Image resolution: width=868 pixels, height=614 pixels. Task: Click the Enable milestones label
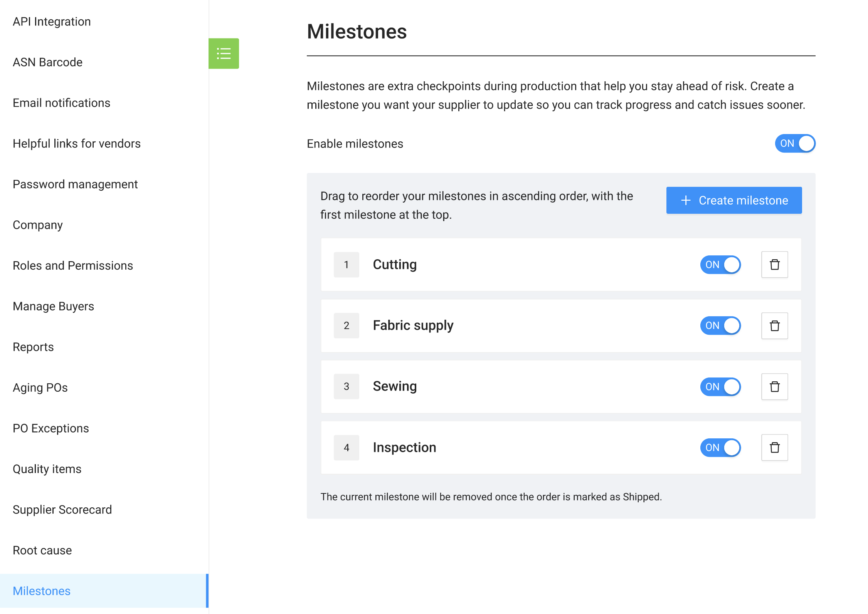[x=355, y=144]
